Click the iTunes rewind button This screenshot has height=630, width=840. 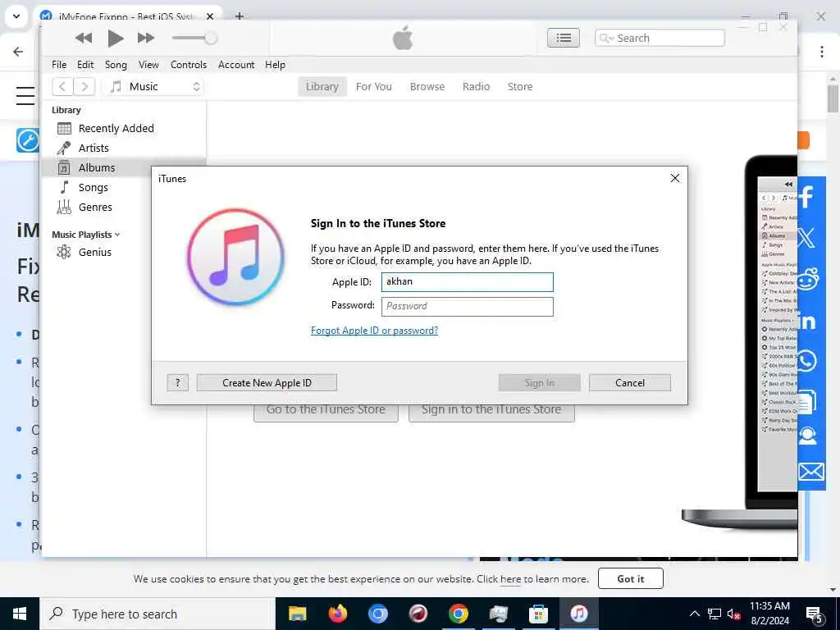84,38
